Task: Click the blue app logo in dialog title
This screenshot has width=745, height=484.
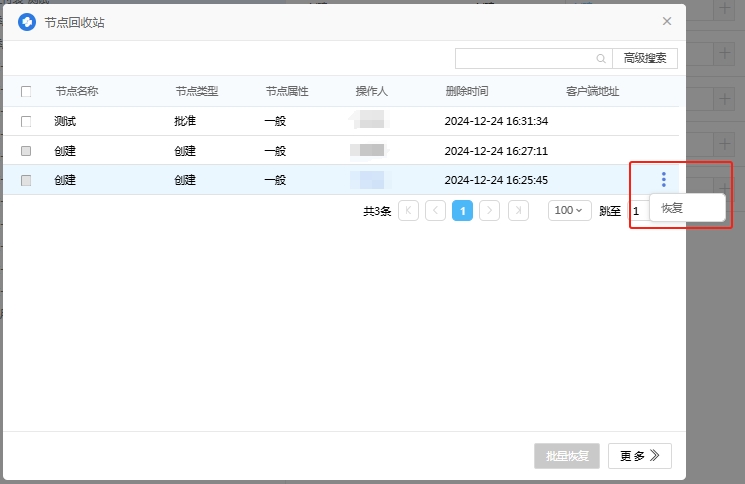Action: click(x=27, y=21)
